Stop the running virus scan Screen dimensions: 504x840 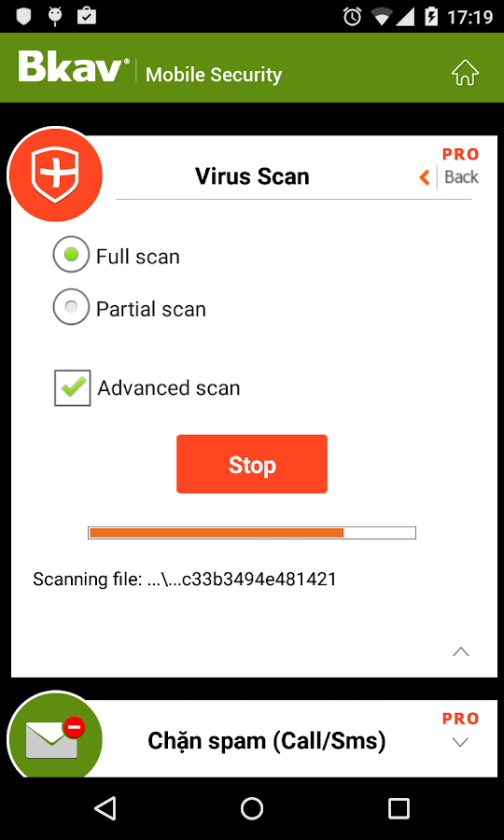coord(252,464)
